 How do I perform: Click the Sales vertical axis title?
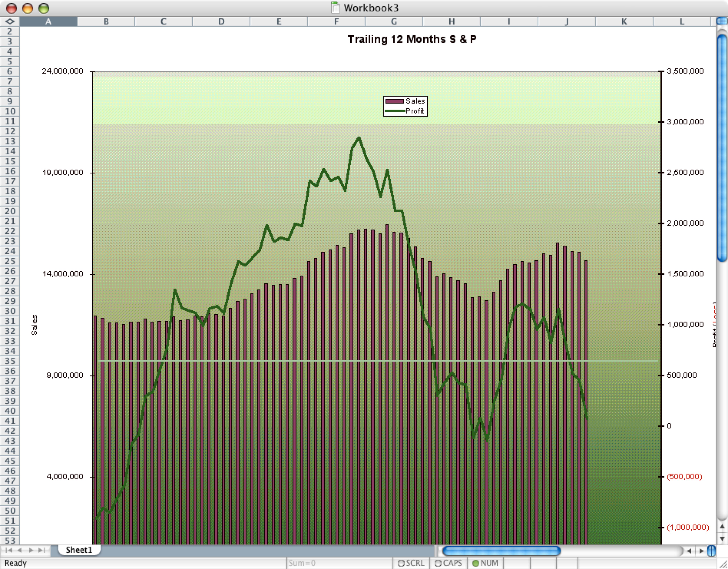(34, 325)
